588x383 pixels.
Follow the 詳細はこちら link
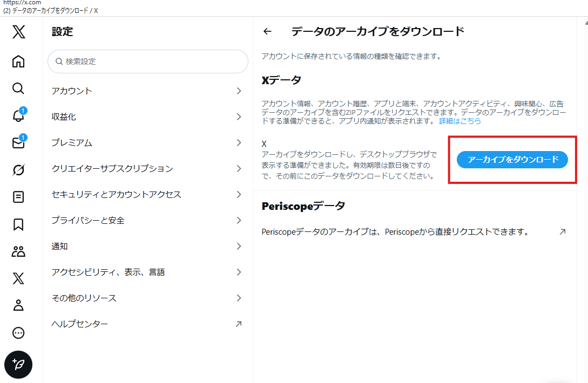click(459, 121)
